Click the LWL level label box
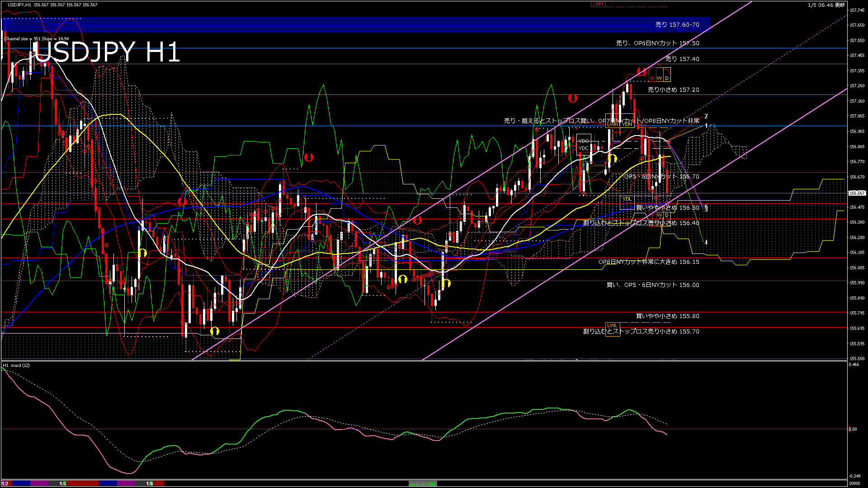Image resolution: width=868 pixels, height=488 pixels. (x=612, y=325)
